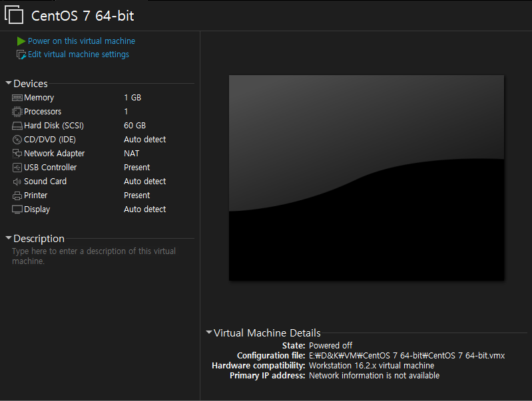Click the Display monitor icon

pyautogui.click(x=17, y=209)
